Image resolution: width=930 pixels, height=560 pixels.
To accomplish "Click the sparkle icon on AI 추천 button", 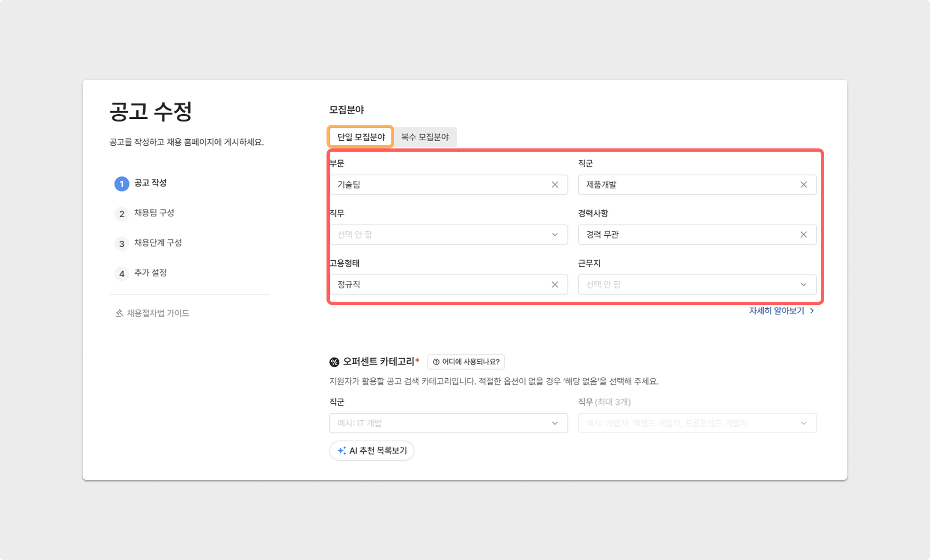I will 342,451.
